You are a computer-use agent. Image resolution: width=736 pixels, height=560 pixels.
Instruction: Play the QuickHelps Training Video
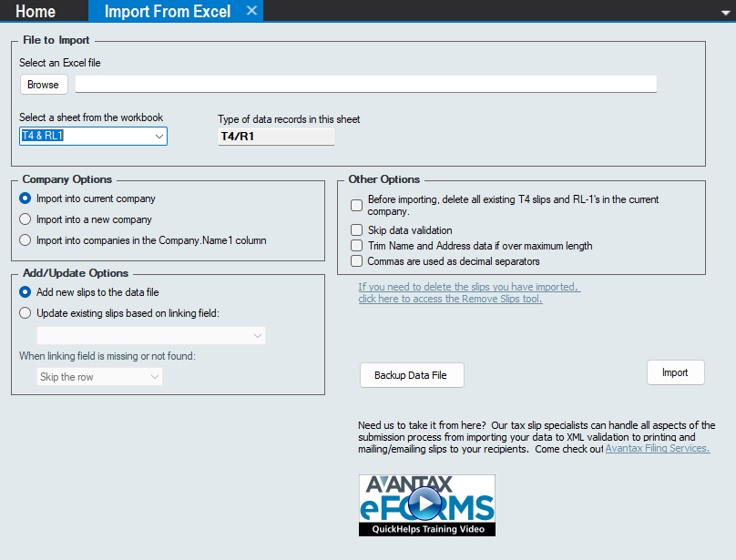tap(426, 504)
